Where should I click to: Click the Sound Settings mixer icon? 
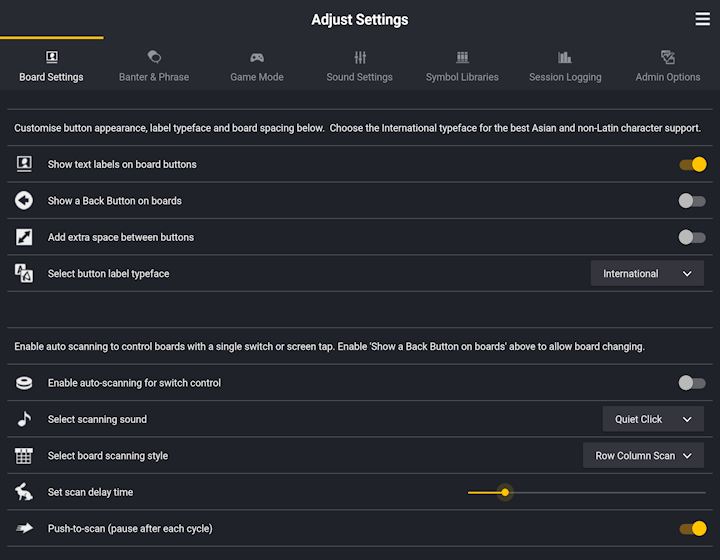click(x=360, y=57)
